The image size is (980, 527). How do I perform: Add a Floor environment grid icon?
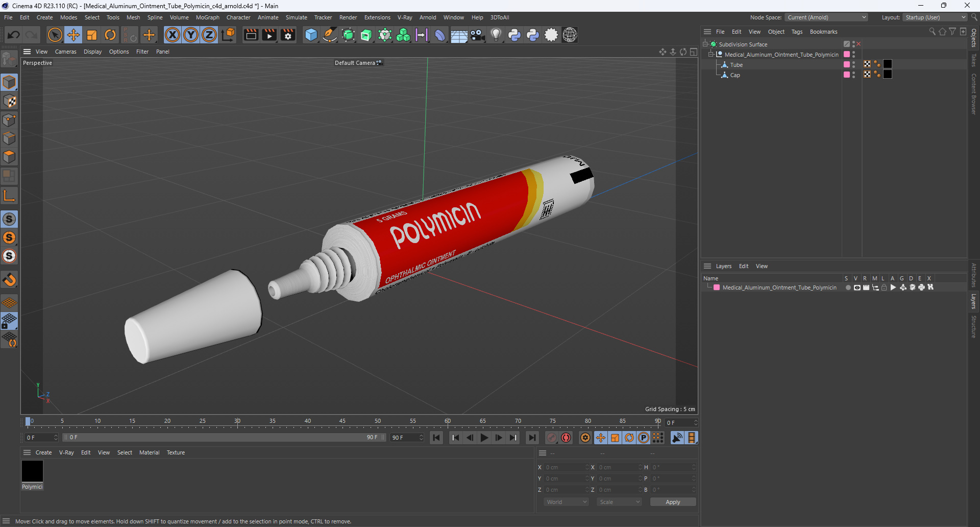[x=458, y=35]
